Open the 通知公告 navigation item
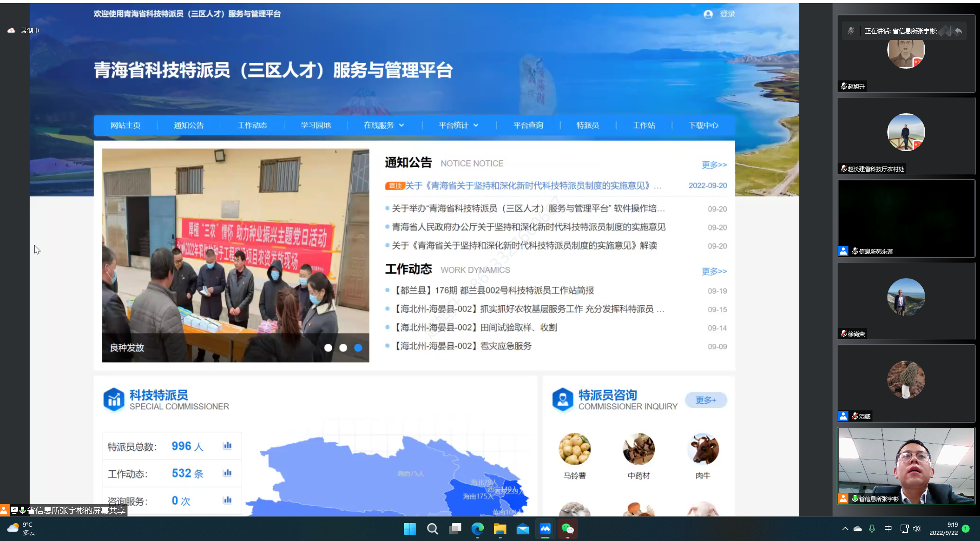This screenshot has height=541, width=980. 188,126
